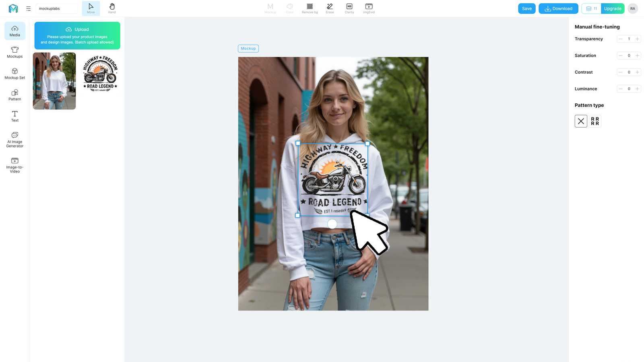The height and width of the screenshot is (362, 644).
Task: Click the Color tool icon
Action: (x=290, y=8)
